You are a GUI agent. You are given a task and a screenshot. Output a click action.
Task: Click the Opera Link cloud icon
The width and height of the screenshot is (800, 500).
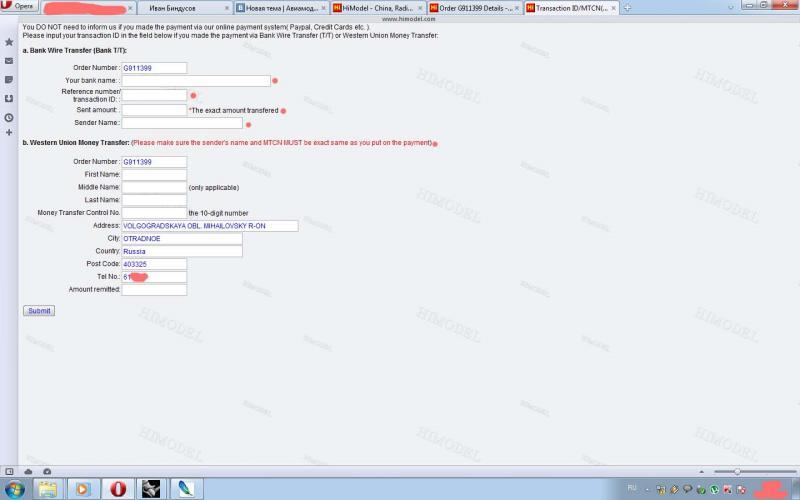click(29, 471)
